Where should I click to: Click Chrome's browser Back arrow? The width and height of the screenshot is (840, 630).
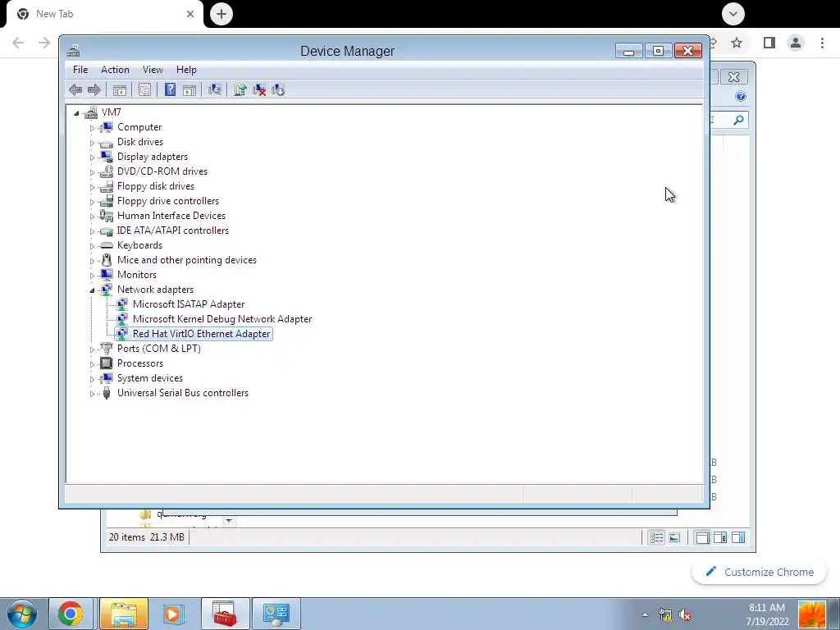coord(18,43)
